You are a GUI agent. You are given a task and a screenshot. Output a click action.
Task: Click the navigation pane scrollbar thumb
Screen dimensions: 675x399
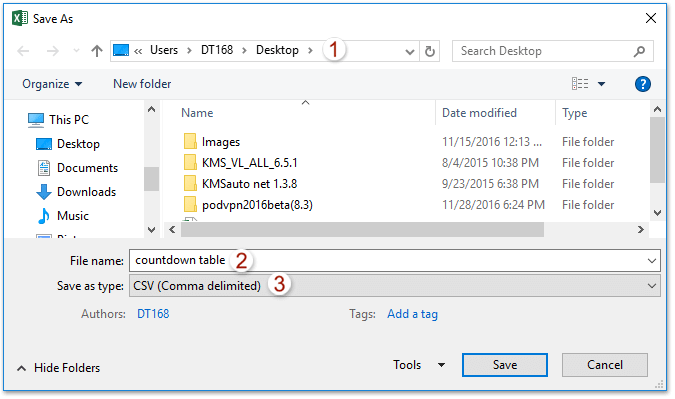click(x=151, y=179)
